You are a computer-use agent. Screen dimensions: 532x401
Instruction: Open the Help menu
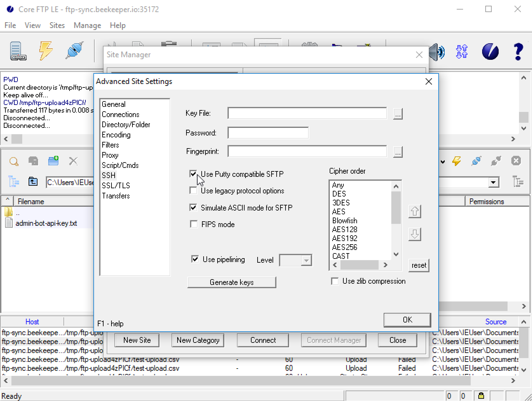(x=118, y=25)
